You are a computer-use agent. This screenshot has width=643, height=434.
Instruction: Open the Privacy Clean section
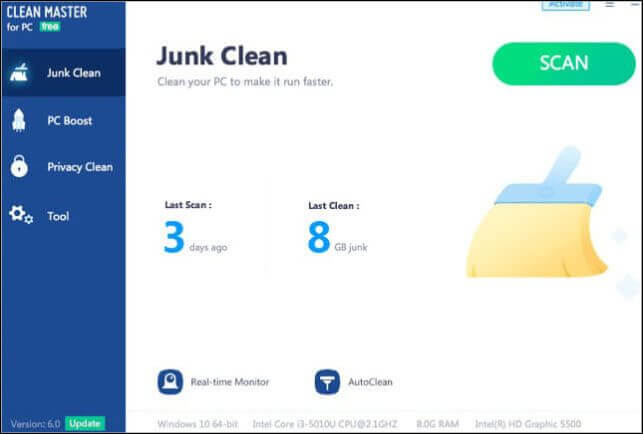(64, 167)
